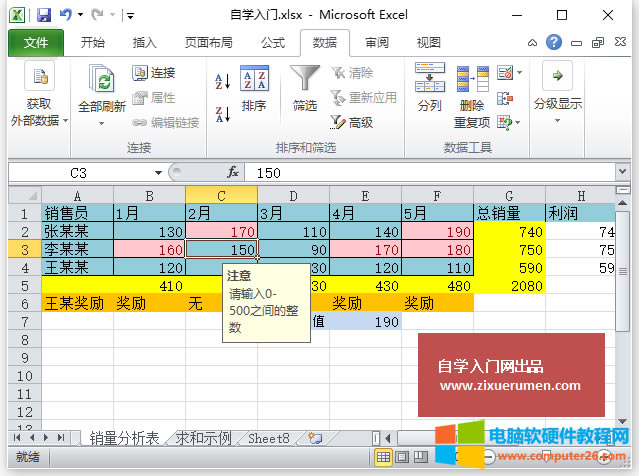Click the File (文件) button
This screenshot has width=639, height=476.
pos(36,43)
